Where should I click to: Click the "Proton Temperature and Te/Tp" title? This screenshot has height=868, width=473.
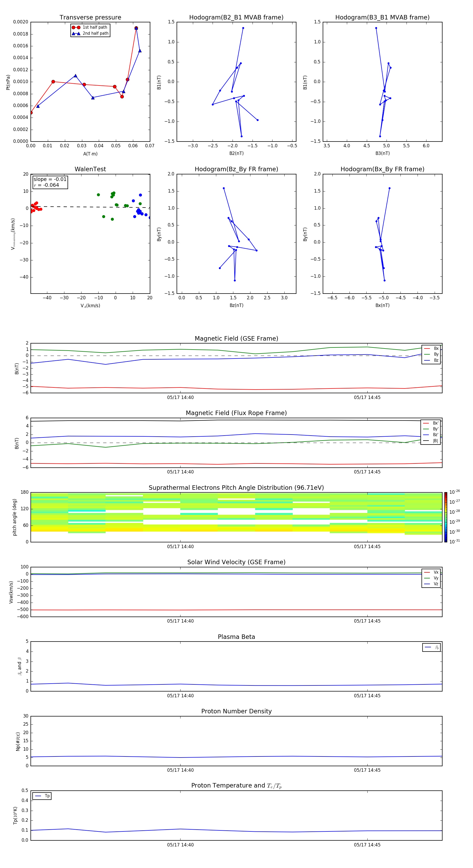pyautogui.click(x=236, y=786)
